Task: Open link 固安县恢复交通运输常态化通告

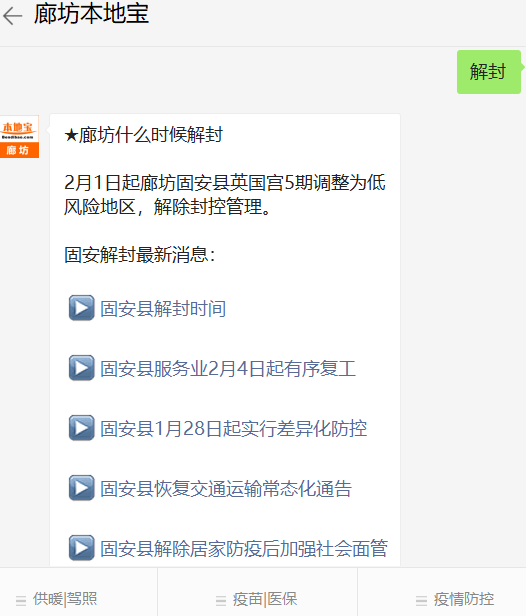Action: click(226, 488)
